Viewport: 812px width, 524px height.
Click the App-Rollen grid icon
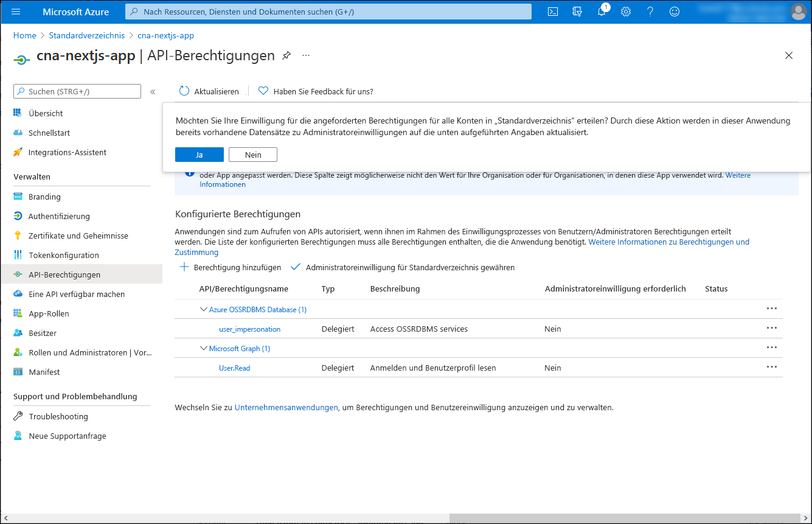tap(18, 313)
